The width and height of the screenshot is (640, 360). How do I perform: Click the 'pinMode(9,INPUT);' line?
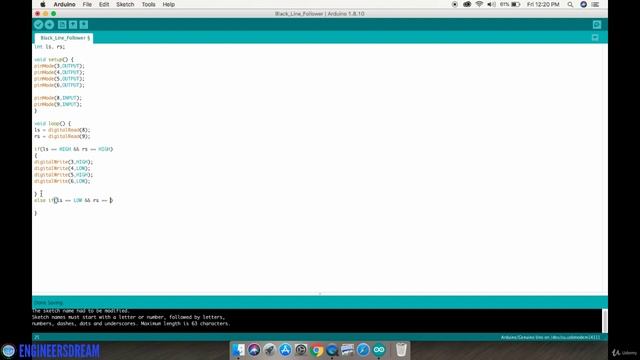click(x=58, y=104)
